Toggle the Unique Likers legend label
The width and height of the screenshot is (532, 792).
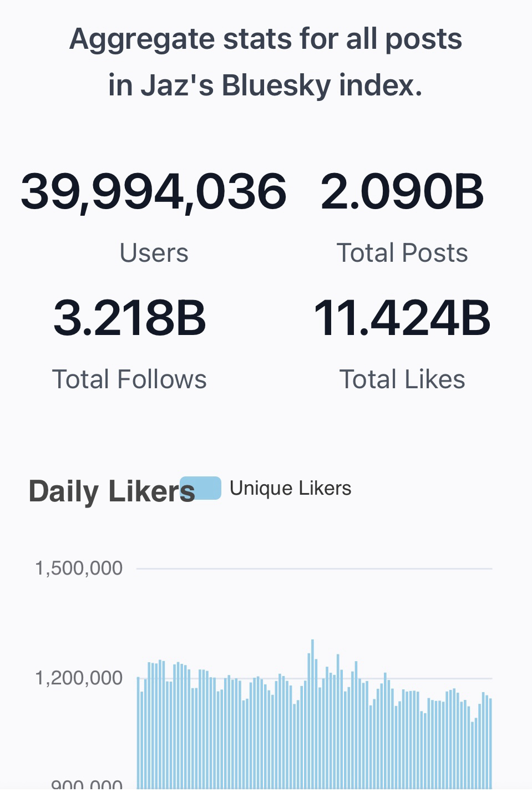pos(290,488)
